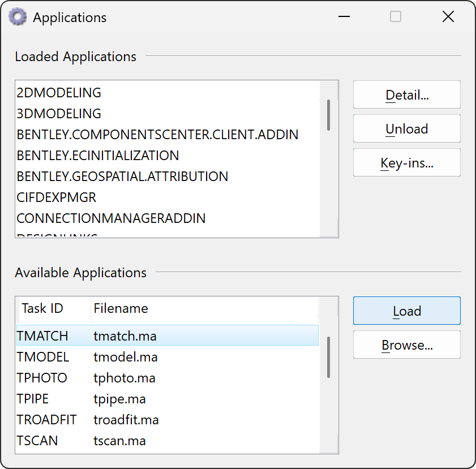Viewport: 476px width, 469px height.
Task: Select BENTLEY.ECINITIALIZATION in the list
Action: [168, 156]
